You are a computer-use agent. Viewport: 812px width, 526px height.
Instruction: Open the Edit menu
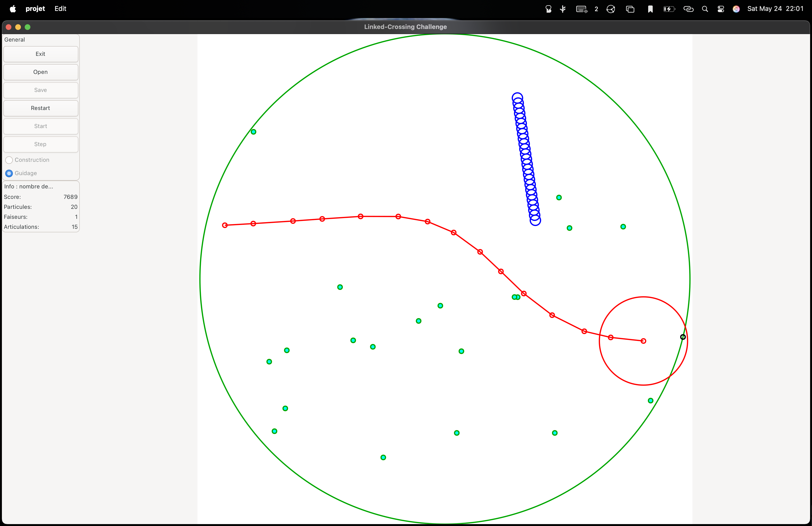point(60,9)
